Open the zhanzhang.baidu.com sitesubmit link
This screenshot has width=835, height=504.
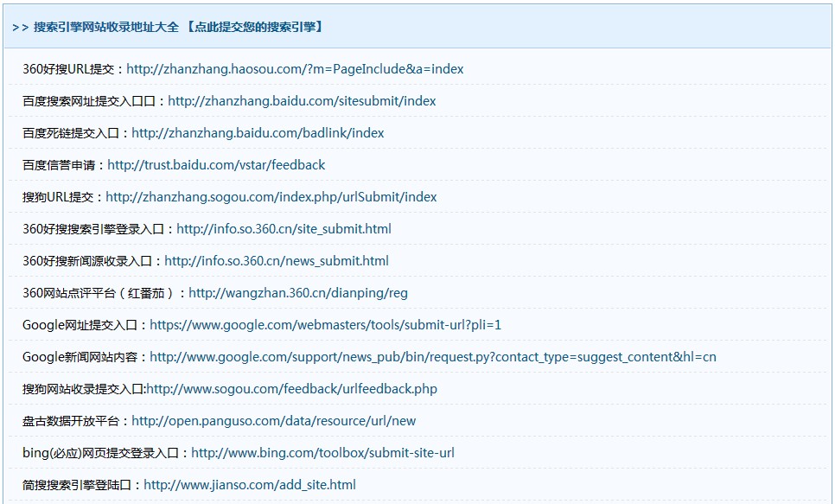(302, 101)
